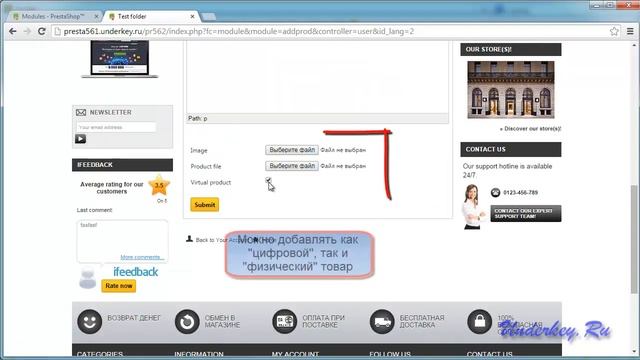640x360 pixels.
Task: Open a new tab button
Action: (209, 17)
